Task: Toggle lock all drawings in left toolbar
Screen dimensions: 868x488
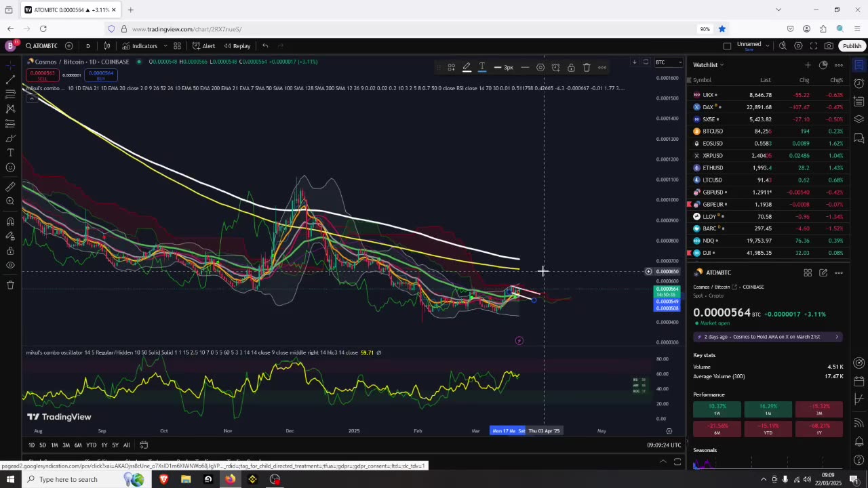Action: coord(10,251)
